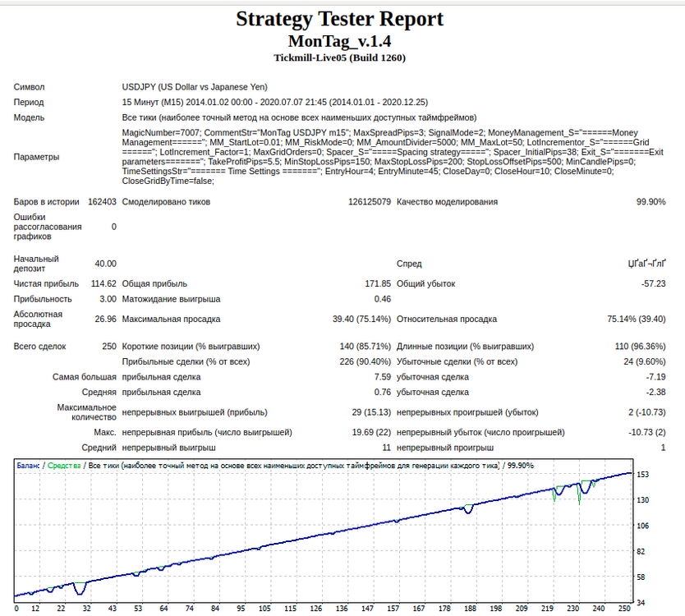Click profit factor value 3.00
685x616 pixels.
tap(108, 299)
